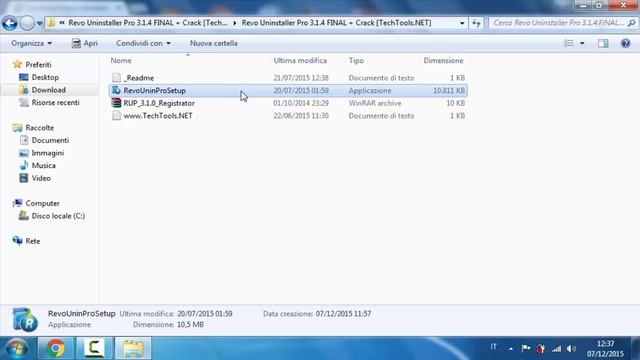
Task: Click the volume speaker tray icon
Action: [571, 349]
